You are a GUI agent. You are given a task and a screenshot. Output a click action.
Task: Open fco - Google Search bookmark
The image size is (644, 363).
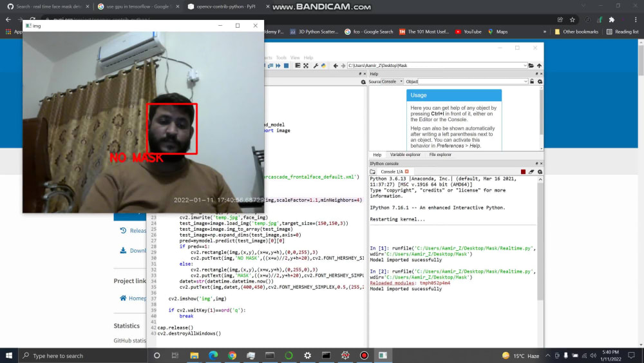coord(369,32)
